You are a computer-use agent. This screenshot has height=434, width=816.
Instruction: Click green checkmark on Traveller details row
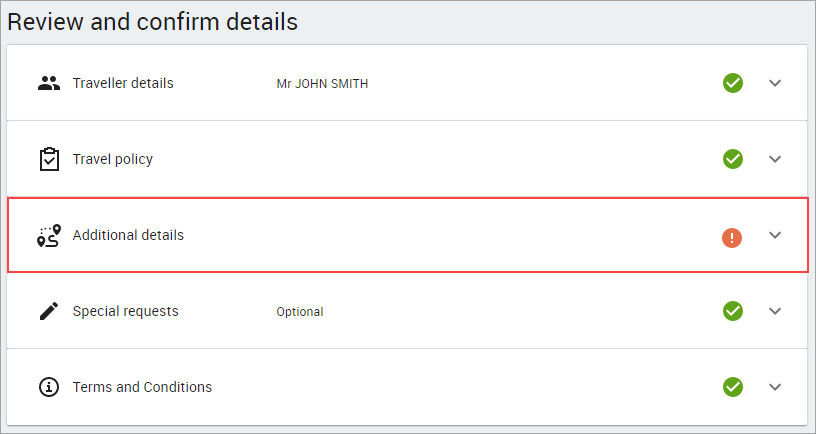click(733, 83)
